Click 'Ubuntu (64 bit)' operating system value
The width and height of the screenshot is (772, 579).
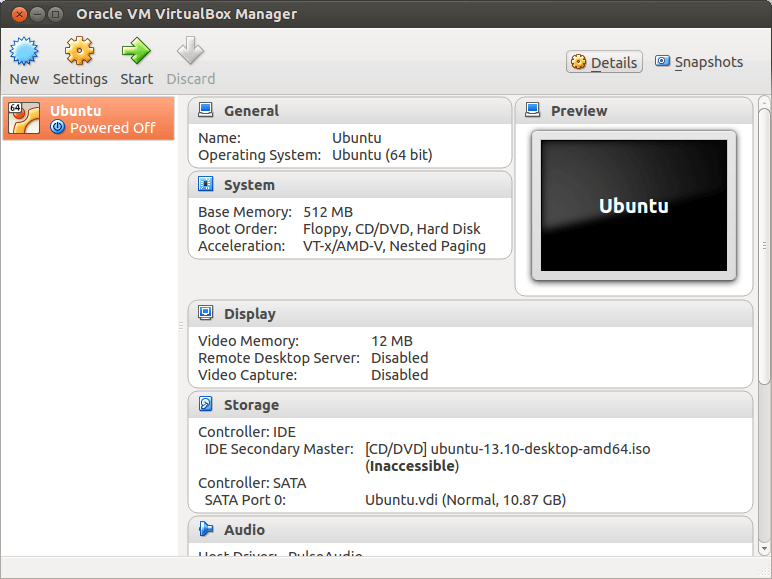[382, 155]
